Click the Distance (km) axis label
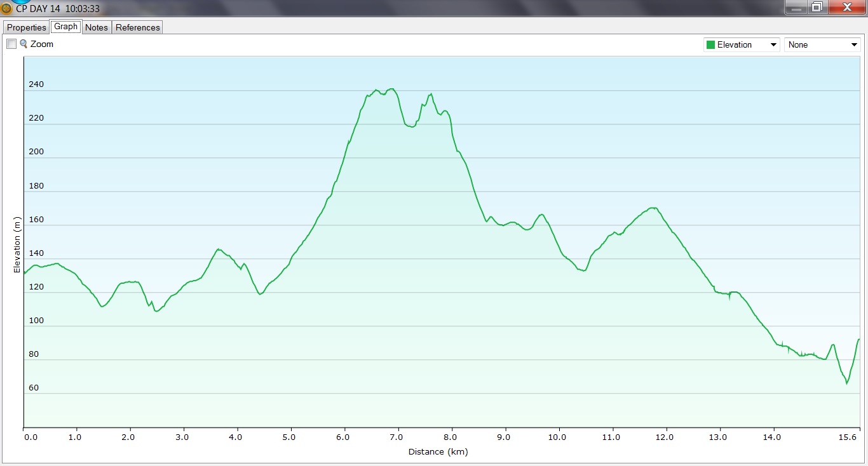This screenshot has height=466, width=868. [x=438, y=452]
